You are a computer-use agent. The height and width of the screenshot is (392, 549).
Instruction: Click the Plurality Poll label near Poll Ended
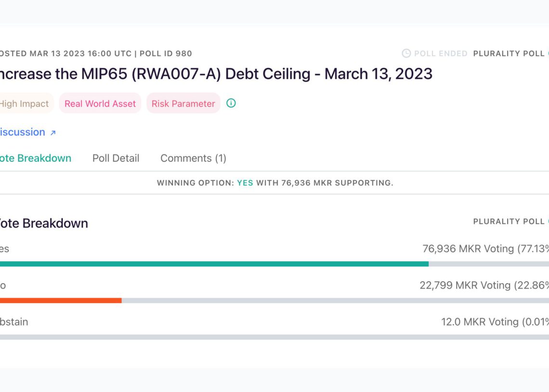pos(509,53)
